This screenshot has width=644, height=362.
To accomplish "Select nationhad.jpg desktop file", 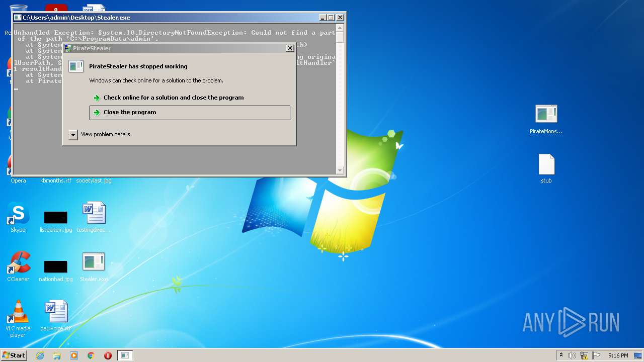I will click(56, 269).
